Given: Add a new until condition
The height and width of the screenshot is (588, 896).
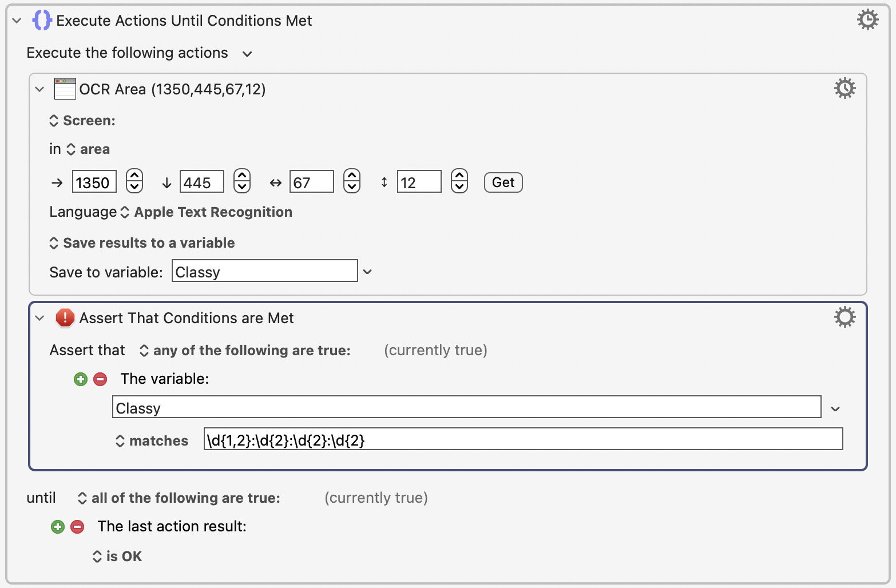Looking at the screenshot, I should click(x=58, y=527).
